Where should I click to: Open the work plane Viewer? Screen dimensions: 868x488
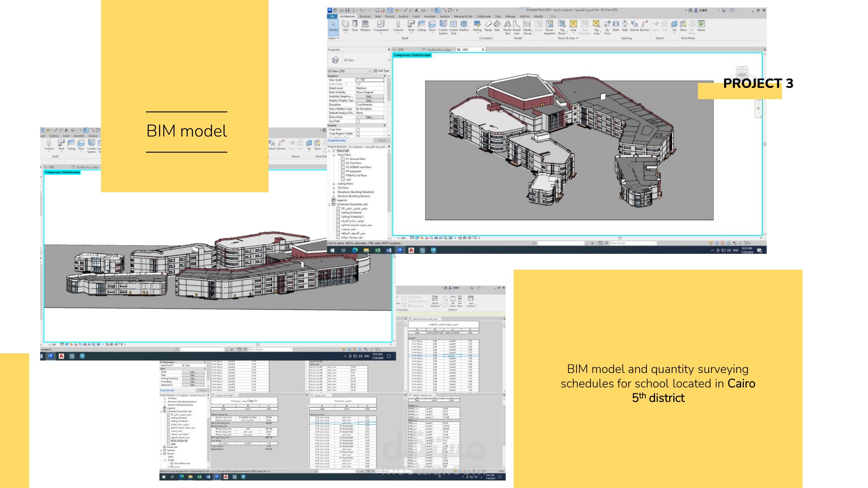pos(701,26)
